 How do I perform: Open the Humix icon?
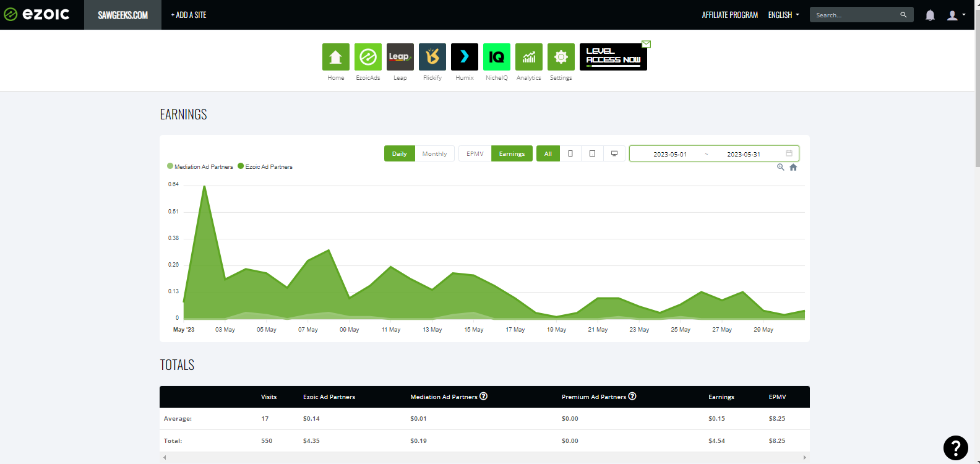click(465, 57)
